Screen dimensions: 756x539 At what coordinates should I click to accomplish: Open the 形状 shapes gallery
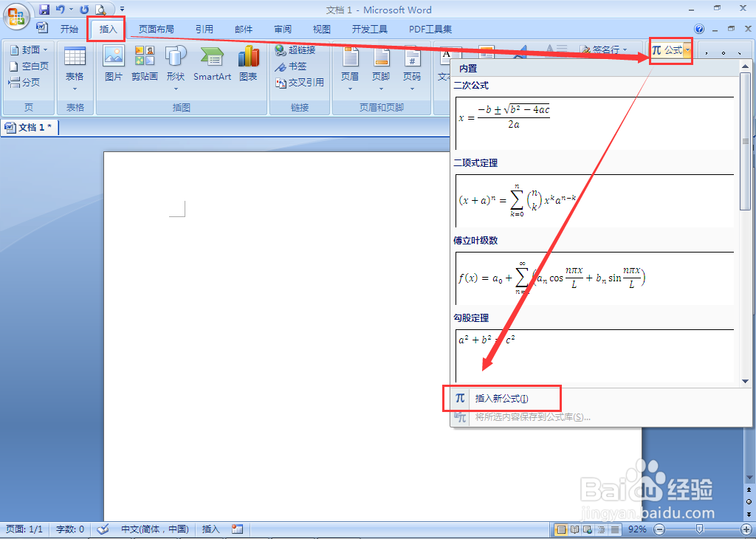(x=176, y=69)
